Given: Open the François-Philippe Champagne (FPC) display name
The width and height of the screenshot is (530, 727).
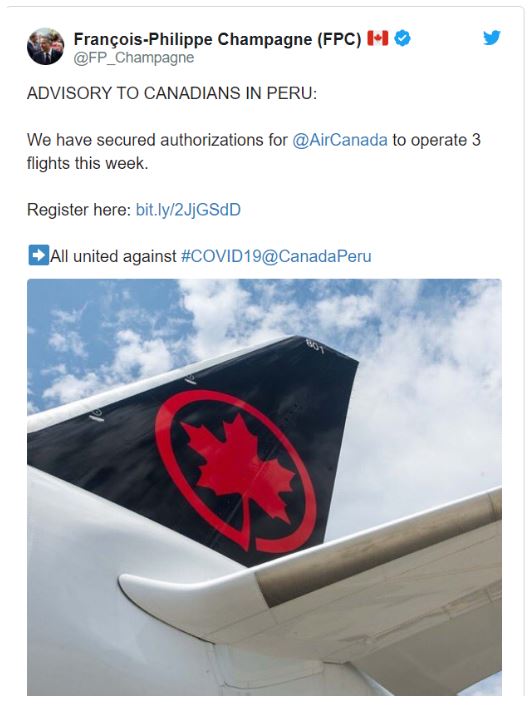Looking at the screenshot, I should [x=217, y=39].
